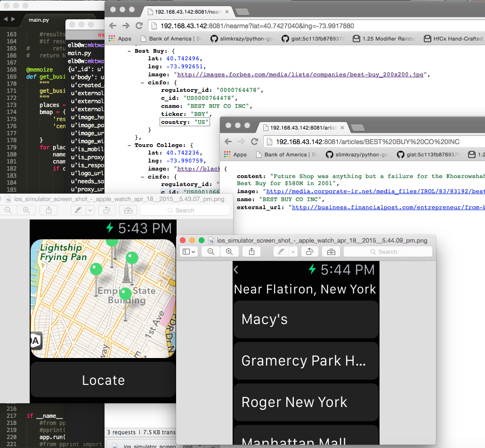Go back in the articles browser window

click(x=228, y=142)
